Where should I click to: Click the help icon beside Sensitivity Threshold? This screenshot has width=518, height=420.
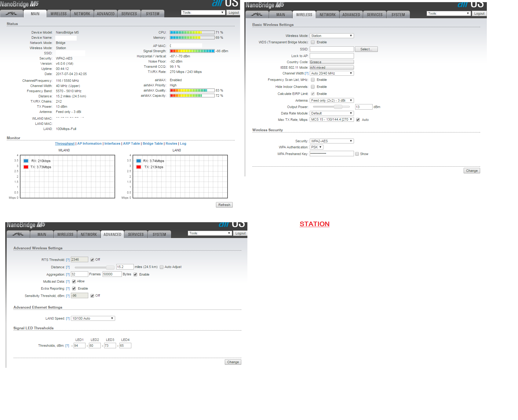(68, 296)
